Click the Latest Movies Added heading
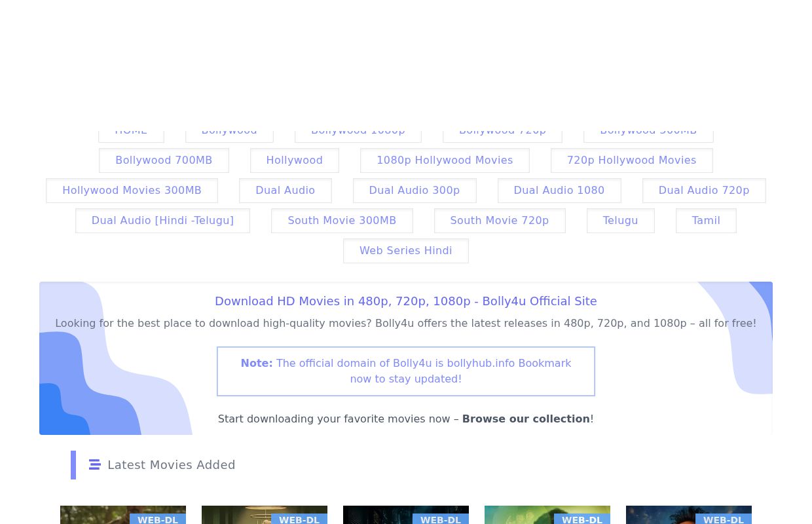This screenshot has height=524, width=812. 172,465
